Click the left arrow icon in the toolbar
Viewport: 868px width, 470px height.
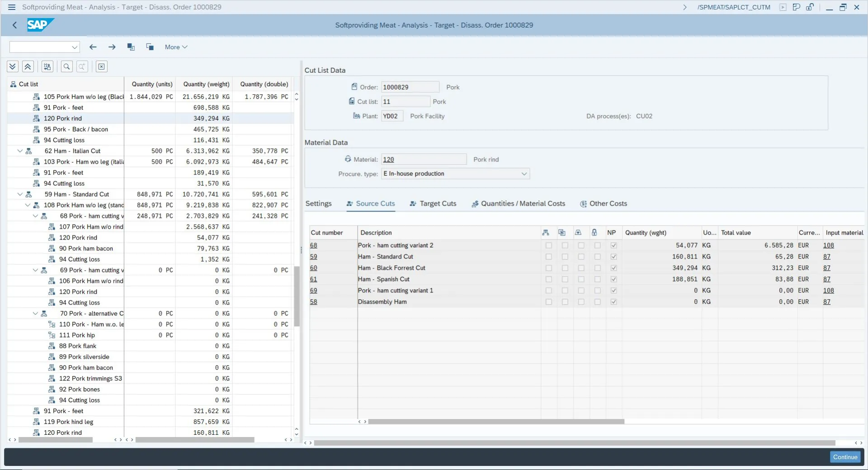point(93,47)
